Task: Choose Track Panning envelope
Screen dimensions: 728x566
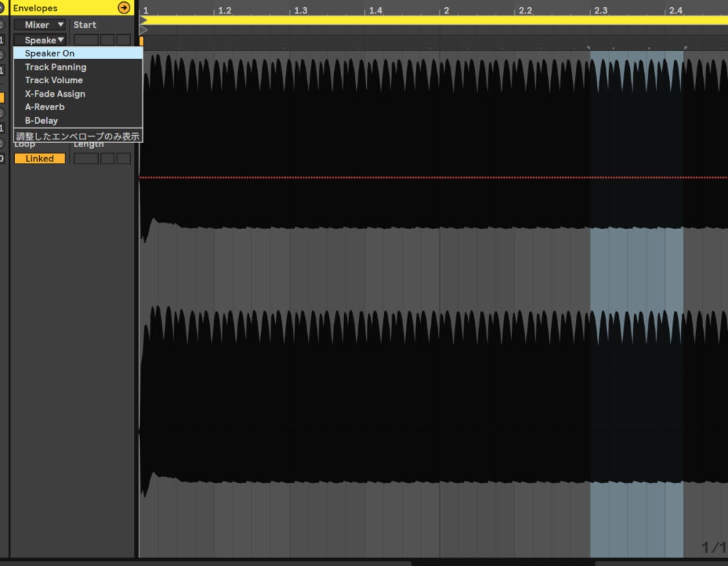Action: (x=55, y=67)
